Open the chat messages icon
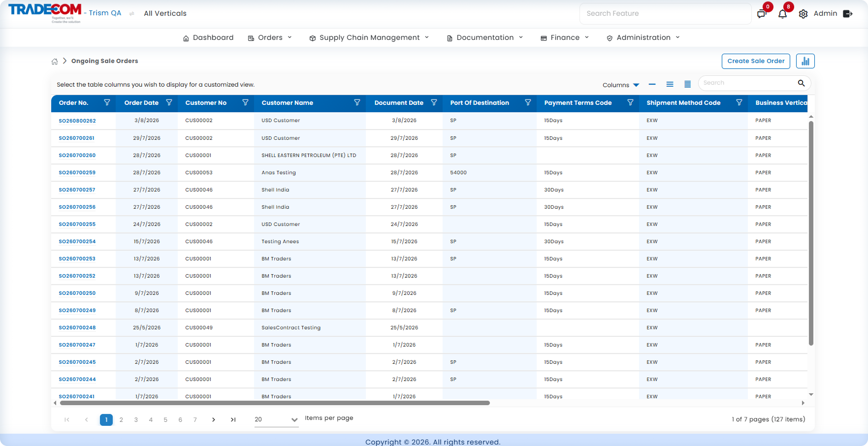The height and width of the screenshot is (446, 868). (x=762, y=14)
